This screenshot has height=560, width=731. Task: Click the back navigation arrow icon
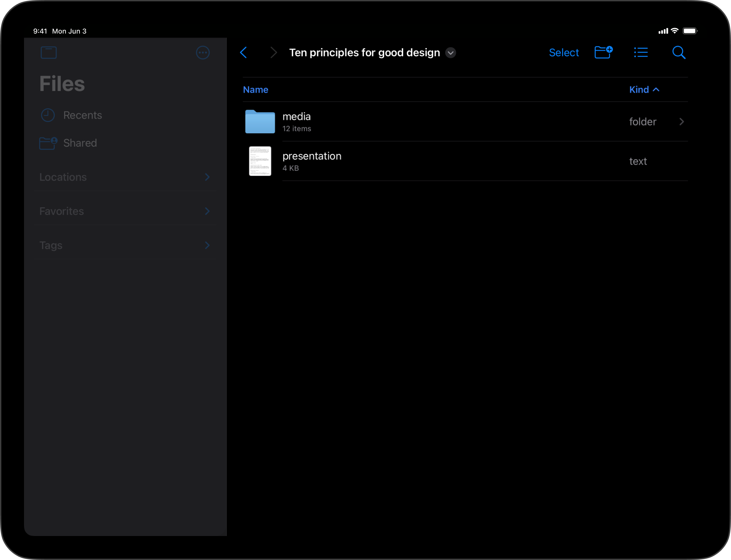244,52
